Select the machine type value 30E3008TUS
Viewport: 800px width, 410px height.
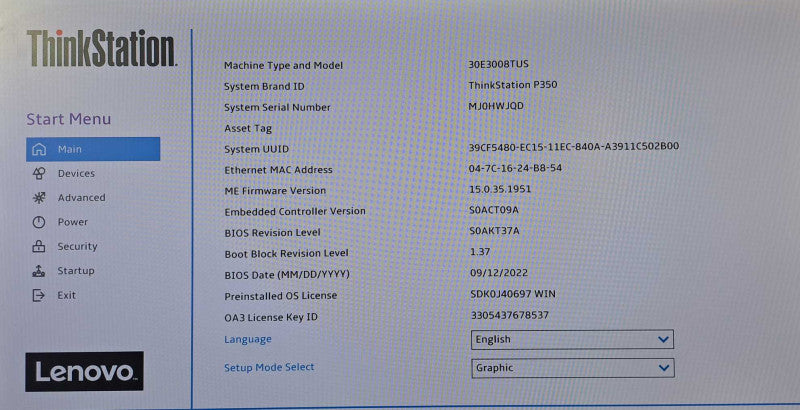click(x=498, y=64)
